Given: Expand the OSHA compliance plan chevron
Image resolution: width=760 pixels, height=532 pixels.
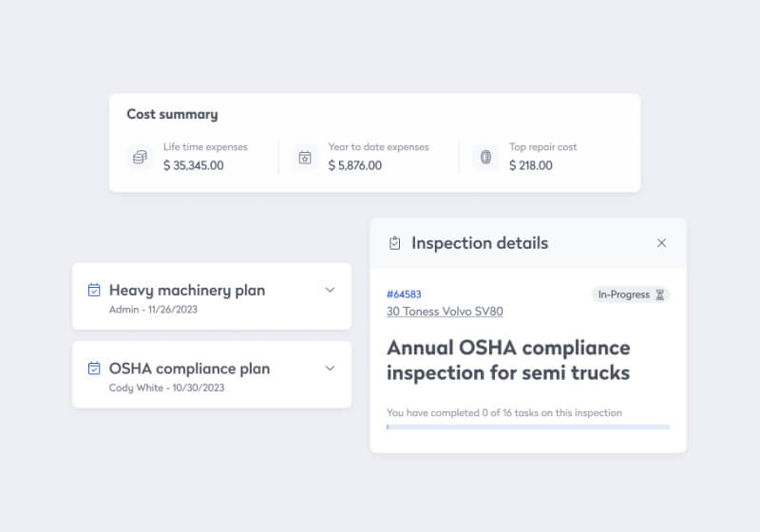Looking at the screenshot, I should point(330,368).
